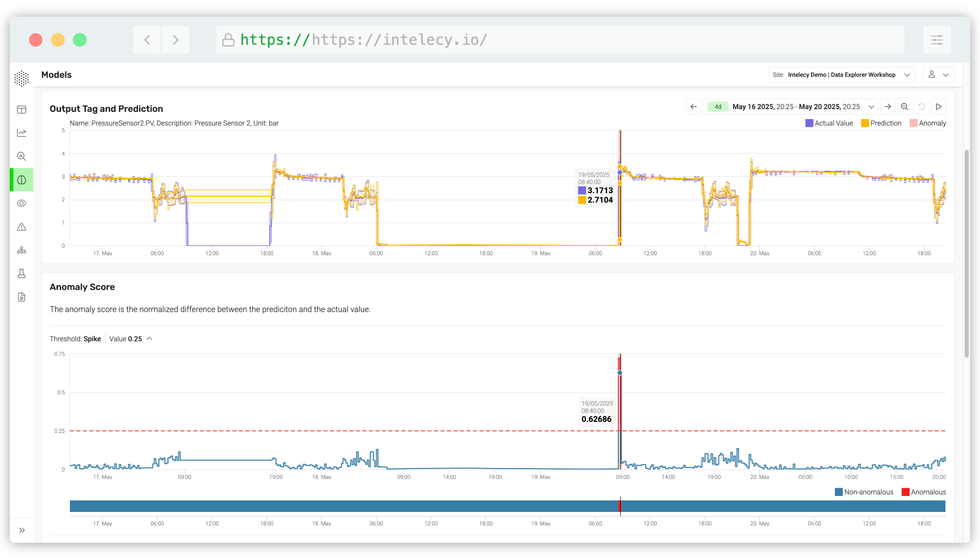Screen dimensions: 980x560
Task: Open the Site selection dropdown
Action: point(841,75)
